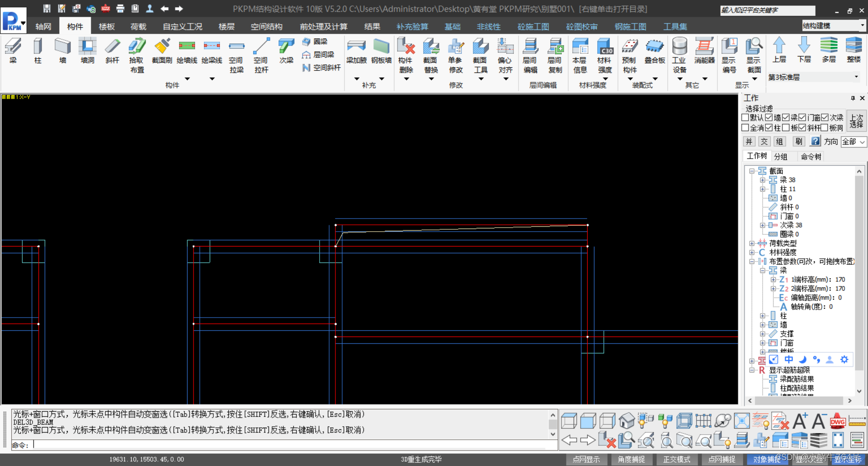Click the enlarge text A+ icon
The width and height of the screenshot is (868, 466).
click(x=800, y=421)
